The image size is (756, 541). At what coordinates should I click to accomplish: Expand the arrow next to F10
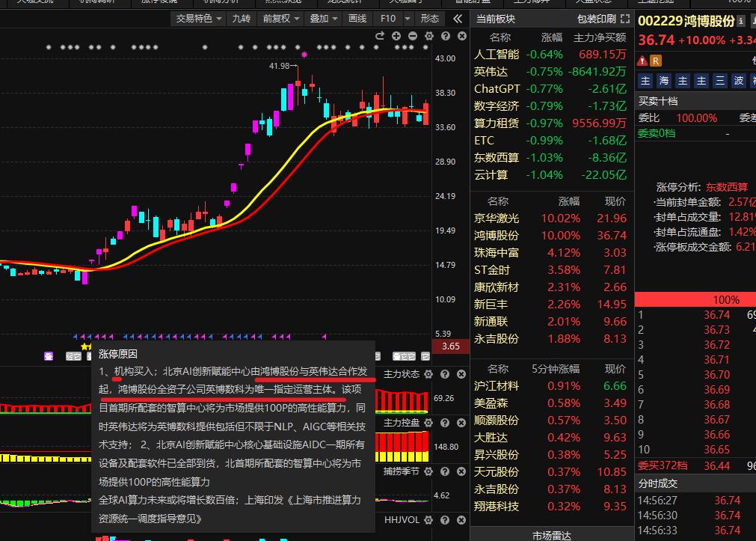pyautogui.click(x=408, y=19)
